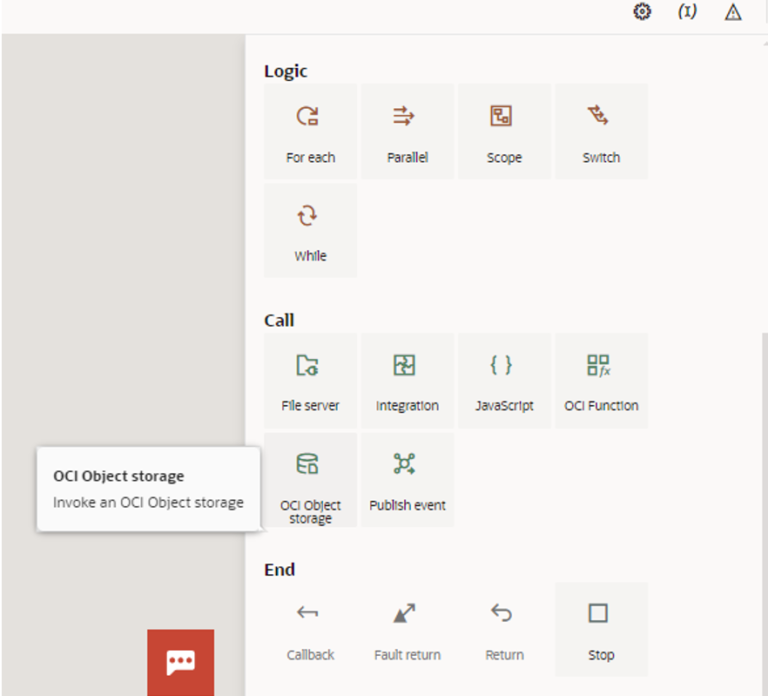
Task: Insert a While loop action
Action: tap(310, 230)
